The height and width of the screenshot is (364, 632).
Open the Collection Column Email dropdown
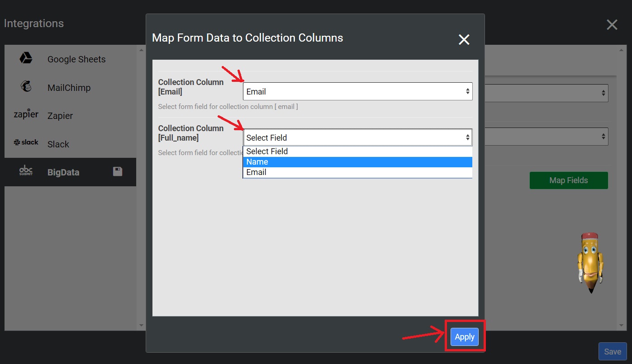pos(357,91)
